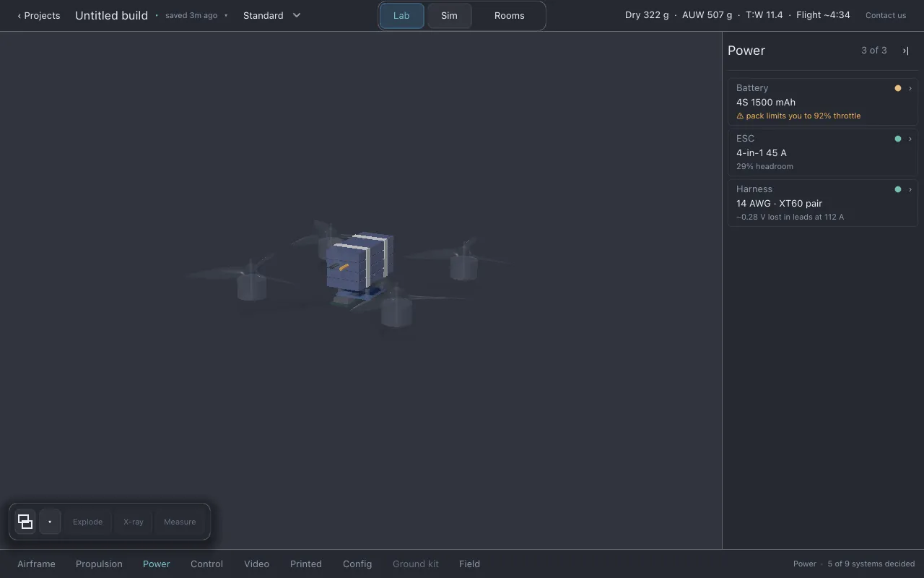Open the Ground kit tab
The width and height of the screenshot is (924, 578).
pyautogui.click(x=416, y=564)
